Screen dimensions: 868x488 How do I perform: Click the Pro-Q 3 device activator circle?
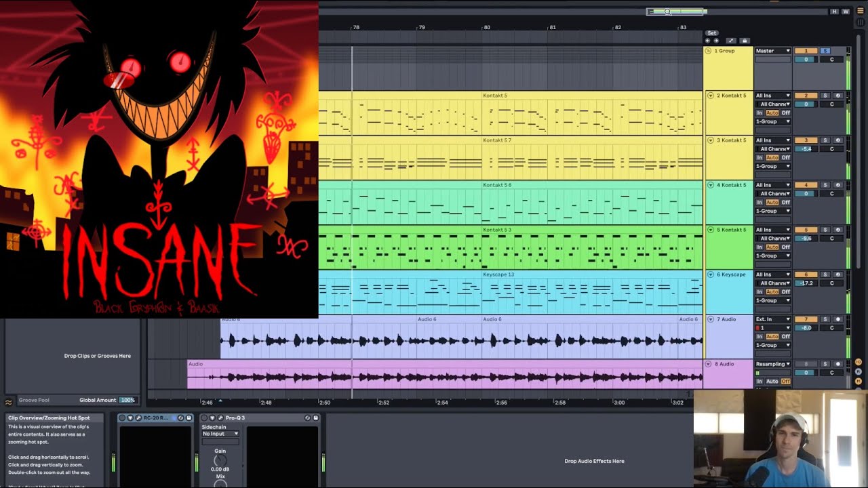tap(204, 418)
